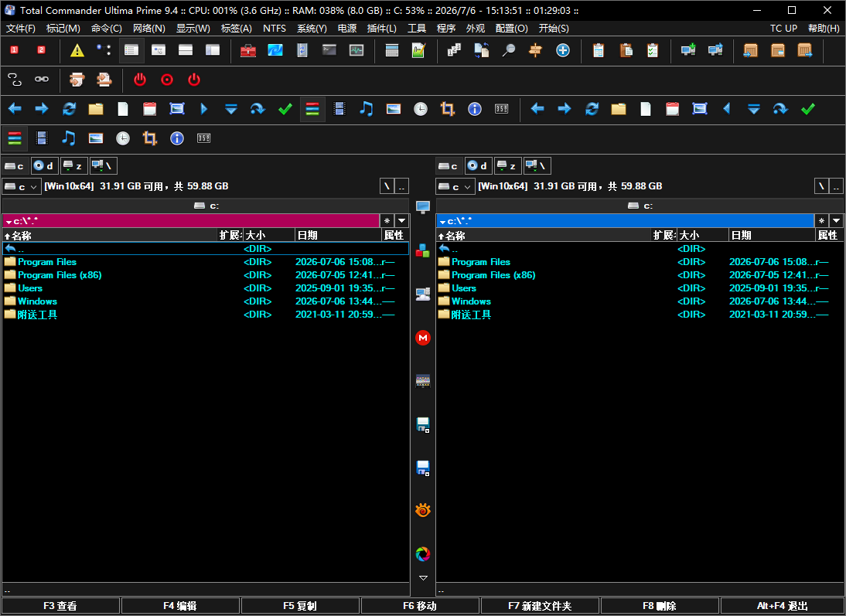Click the first red power icon

(x=140, y=80)
